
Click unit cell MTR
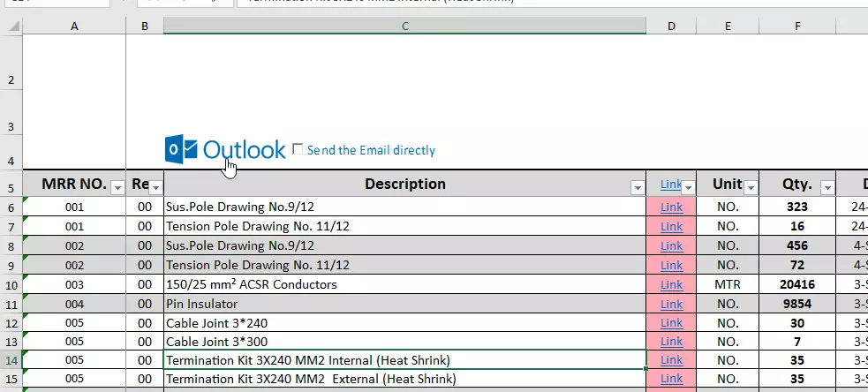pyautogui.click(x=728, y=284)
